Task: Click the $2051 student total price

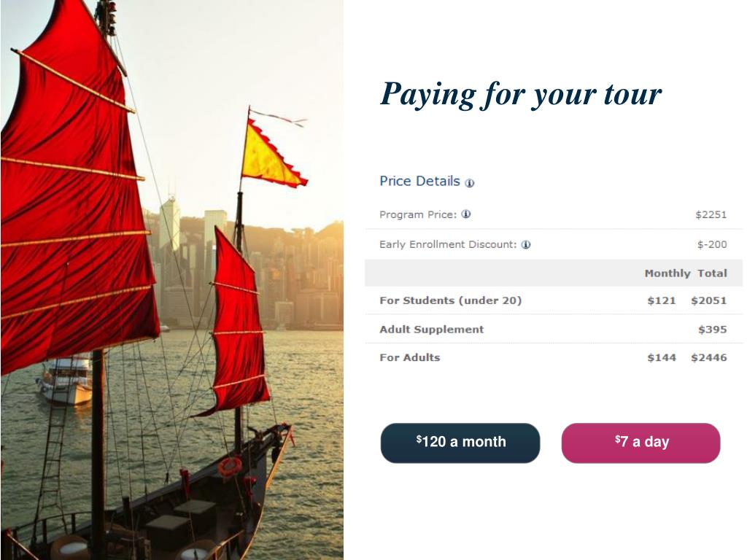Action: 709,301
